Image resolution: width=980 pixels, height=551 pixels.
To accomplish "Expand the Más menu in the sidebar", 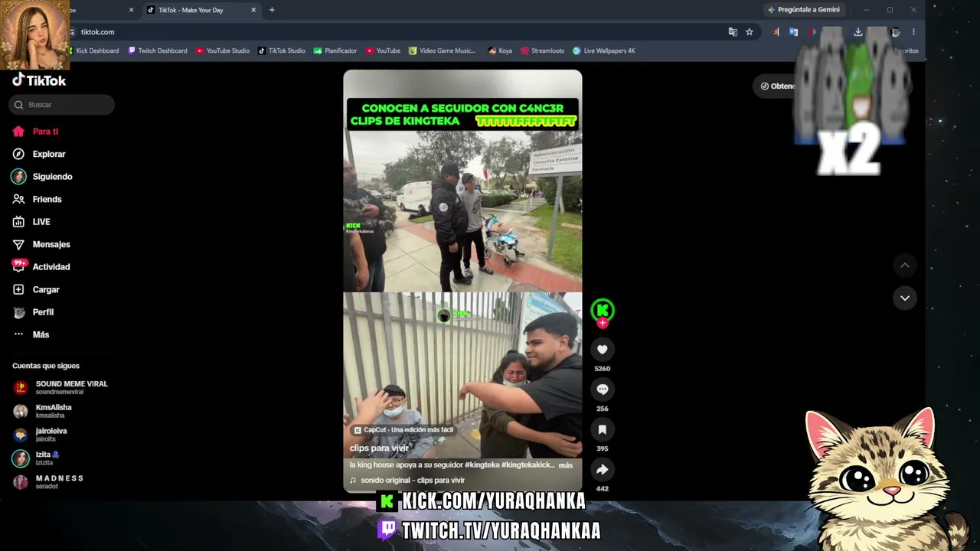I will pyautogui.click(x=31, y=334).
